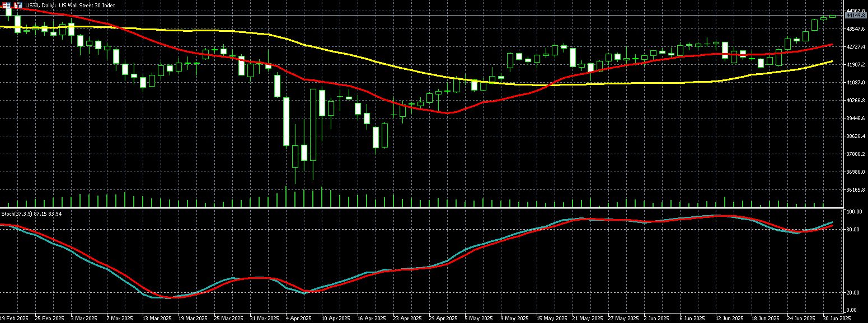This screenshot has height=323, width=868.
Task: Select the highlighted current price label 44149.8
Action: pos(856,16)
